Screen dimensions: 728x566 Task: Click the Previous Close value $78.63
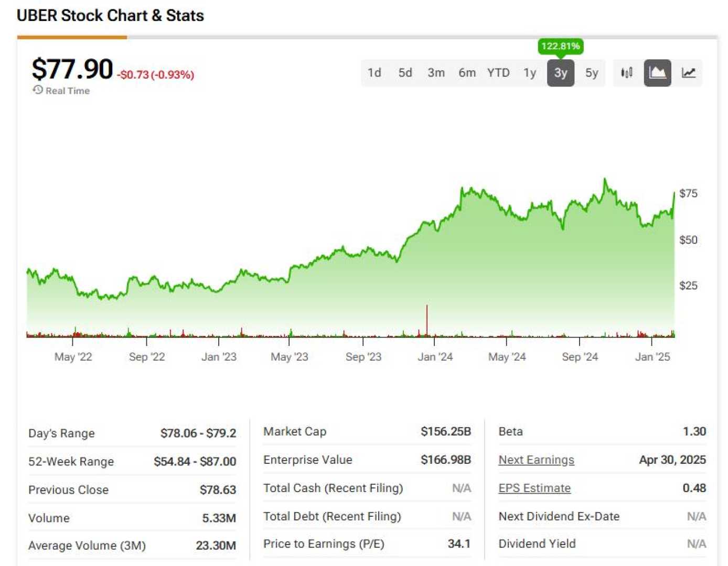pos(218,490)
